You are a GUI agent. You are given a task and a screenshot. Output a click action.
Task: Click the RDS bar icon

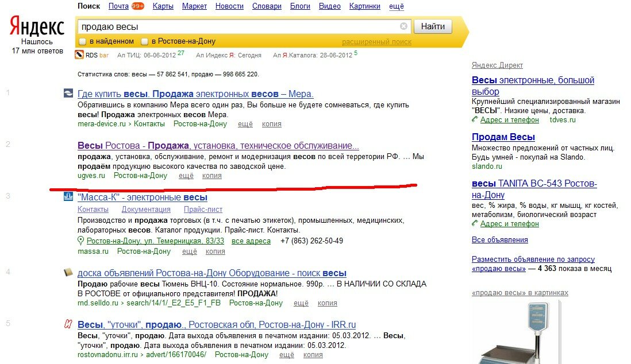[79, 55]
